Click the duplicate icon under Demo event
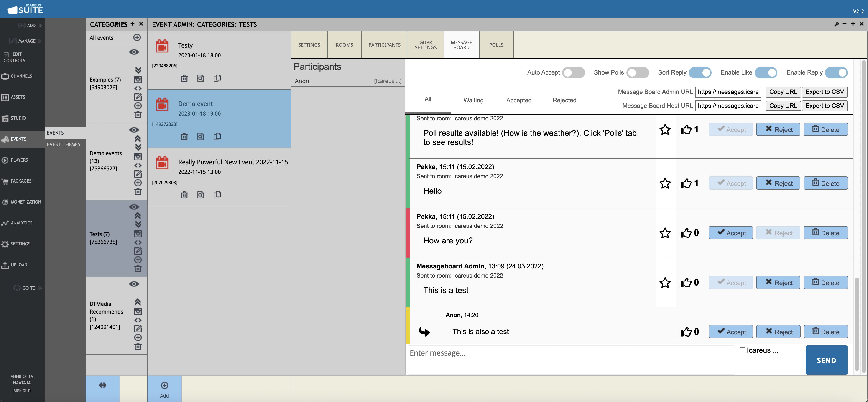Screen dimensions: 868x402 217,137
